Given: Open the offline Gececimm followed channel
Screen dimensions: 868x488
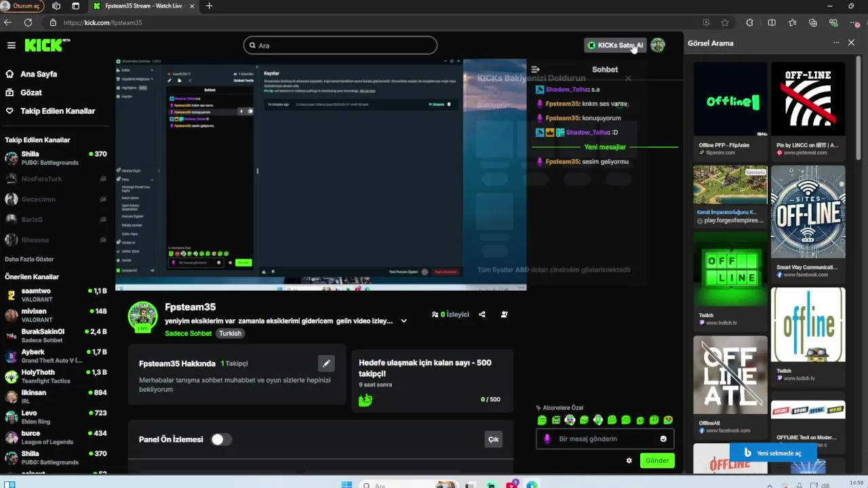Looking at the screenshot, I should (56, 199).
